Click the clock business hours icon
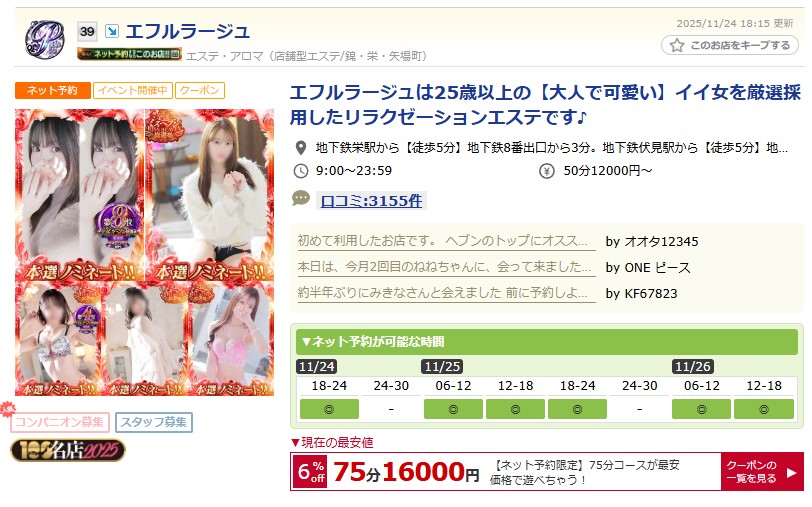 300,171
